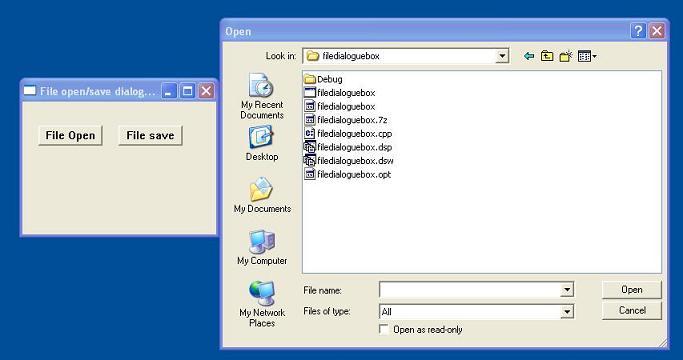Open the View menu icon
The width and height of the screenshot is (683, 360).
pos(587,56)
